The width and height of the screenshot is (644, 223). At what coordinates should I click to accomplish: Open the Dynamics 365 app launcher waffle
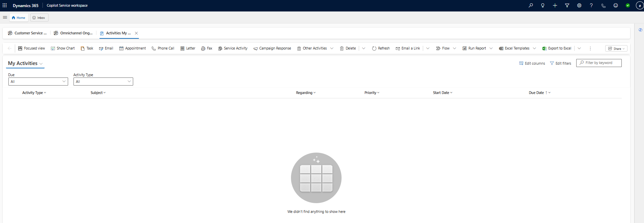5,5
